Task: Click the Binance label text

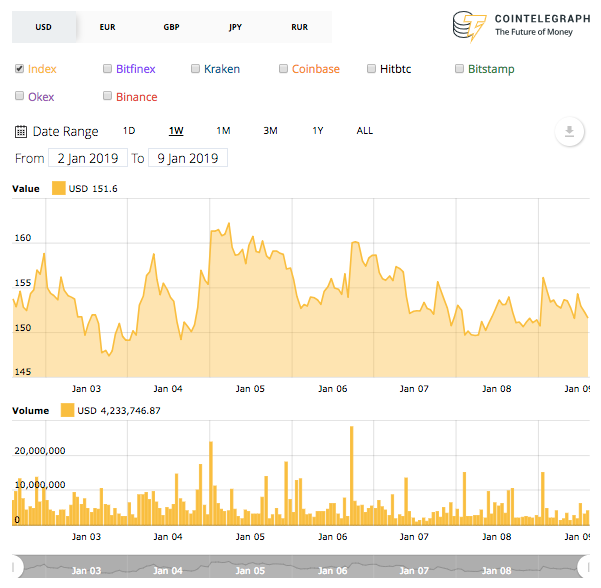Action: (x=137, y=97)
